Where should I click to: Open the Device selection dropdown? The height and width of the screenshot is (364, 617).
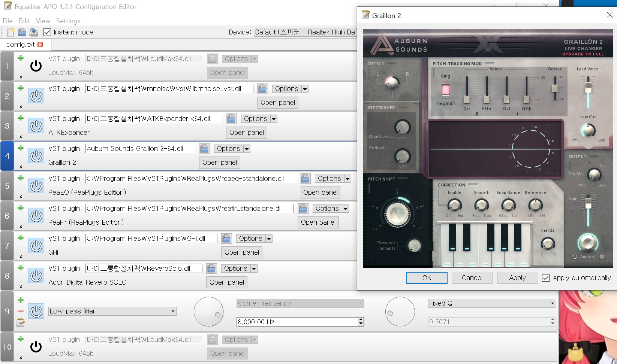pos(306,32)
